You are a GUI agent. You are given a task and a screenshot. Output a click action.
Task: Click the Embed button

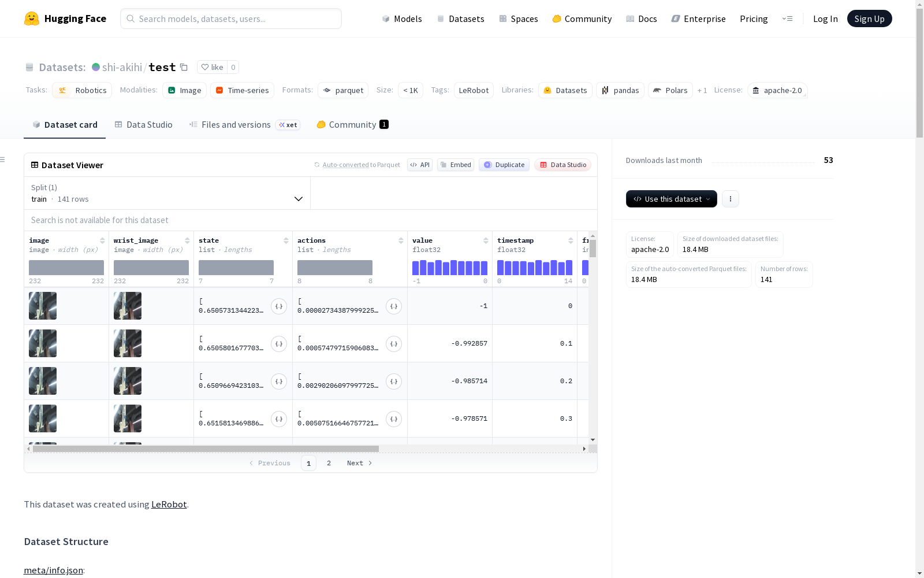(x=456, y=165)
